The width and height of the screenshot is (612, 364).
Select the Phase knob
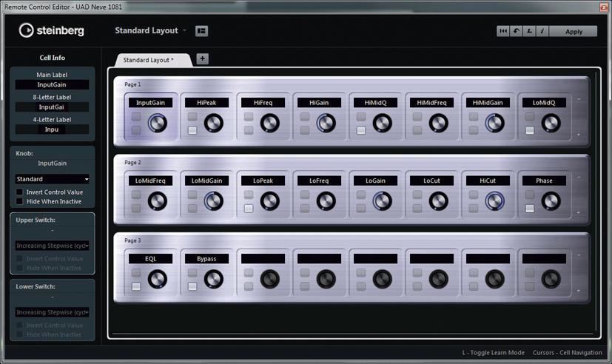click(x=551, y=201)
